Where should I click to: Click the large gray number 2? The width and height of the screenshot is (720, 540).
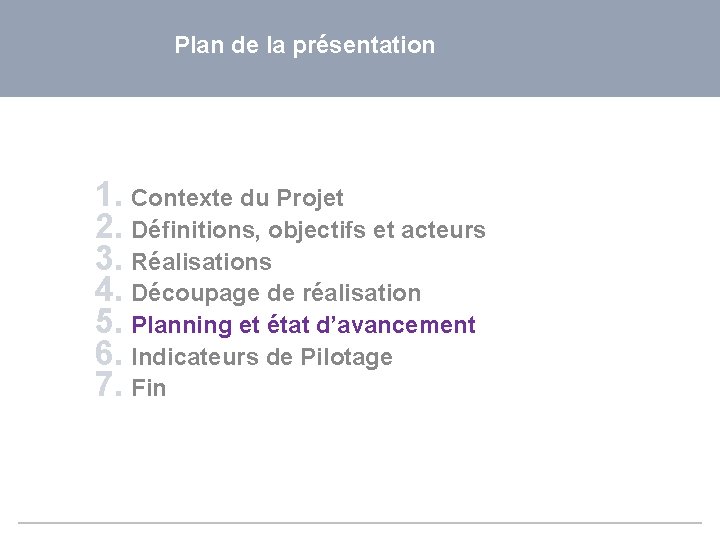tap(107, 226)
